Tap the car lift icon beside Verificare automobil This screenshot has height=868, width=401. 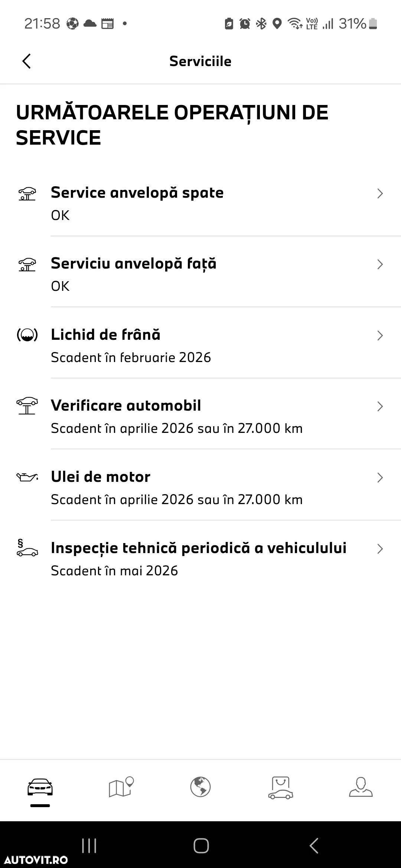[27, 406]
